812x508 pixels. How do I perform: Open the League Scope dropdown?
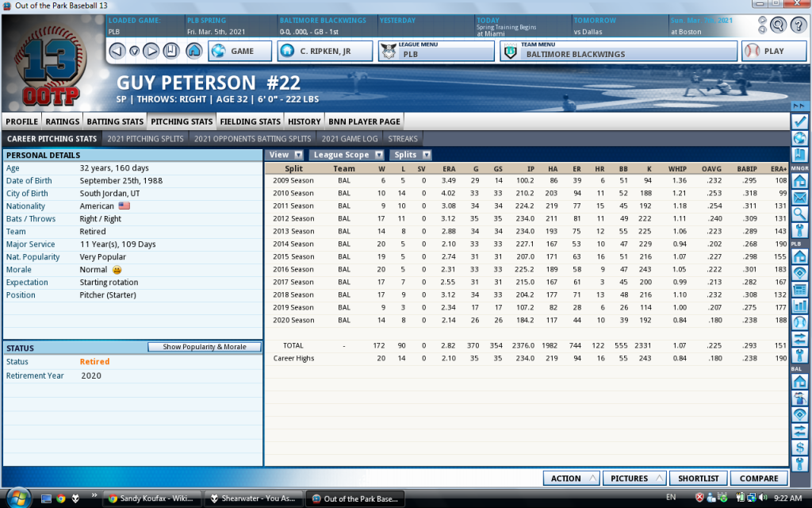347,155
